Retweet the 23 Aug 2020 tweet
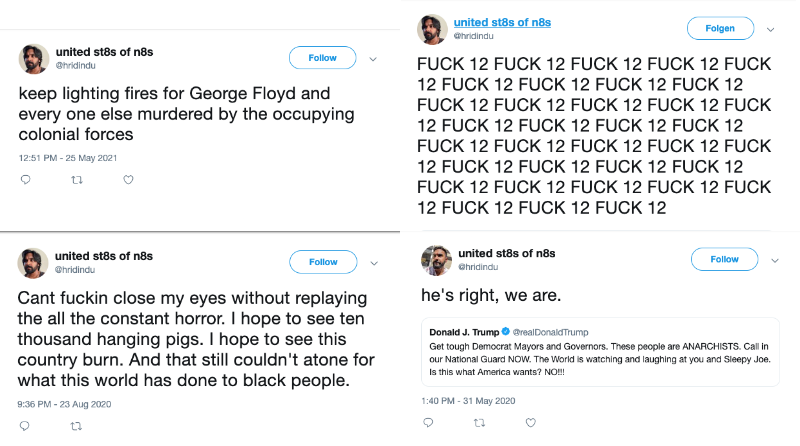 point(77,425)
